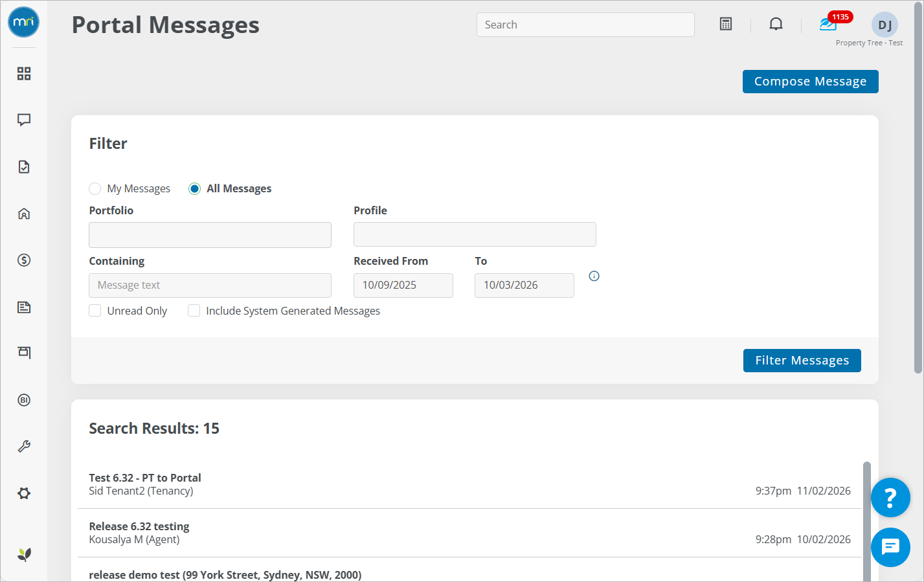Screen dimensions: 924x582
Task: Select the All Messages radio button
Action: 194,188
